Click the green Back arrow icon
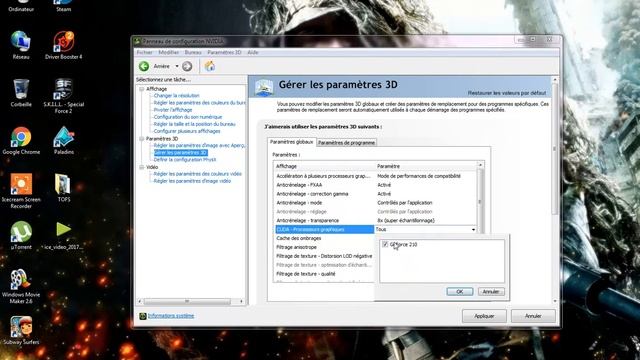This screenshot has width=640, height=360. coord(144,66)
